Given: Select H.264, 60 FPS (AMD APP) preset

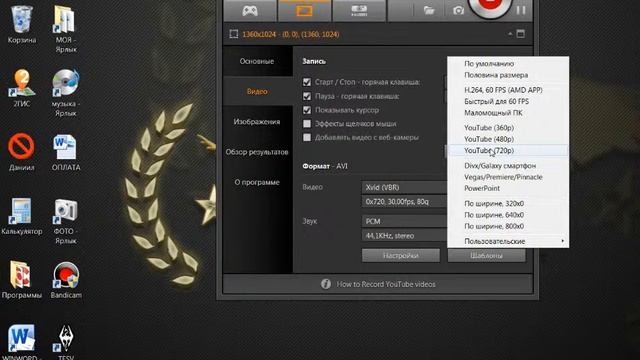Looking at the screenshot, I should click(508, 90).
